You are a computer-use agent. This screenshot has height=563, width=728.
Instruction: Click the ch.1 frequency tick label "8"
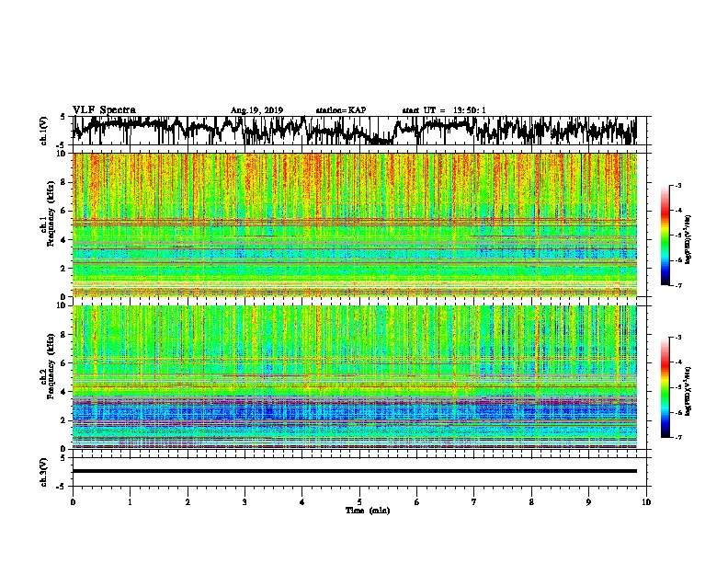click(x=64, y=182)
